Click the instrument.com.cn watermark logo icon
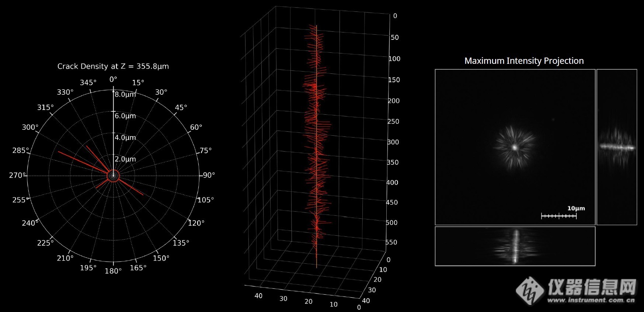 [530, 291]
